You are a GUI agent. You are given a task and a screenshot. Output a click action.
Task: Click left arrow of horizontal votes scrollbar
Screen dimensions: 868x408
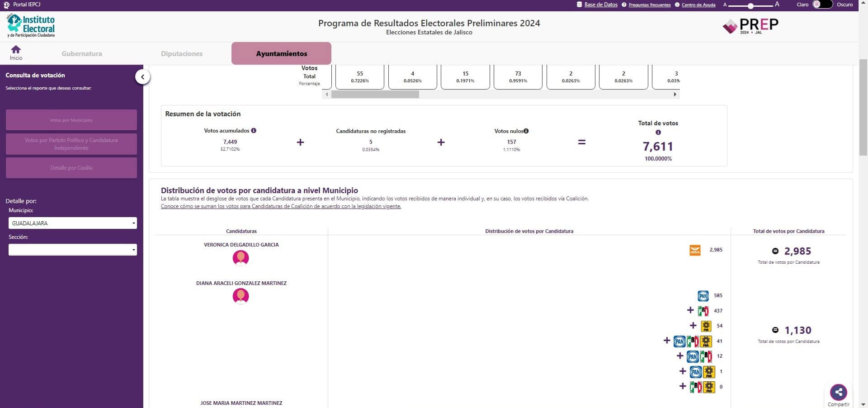point(327,95)
